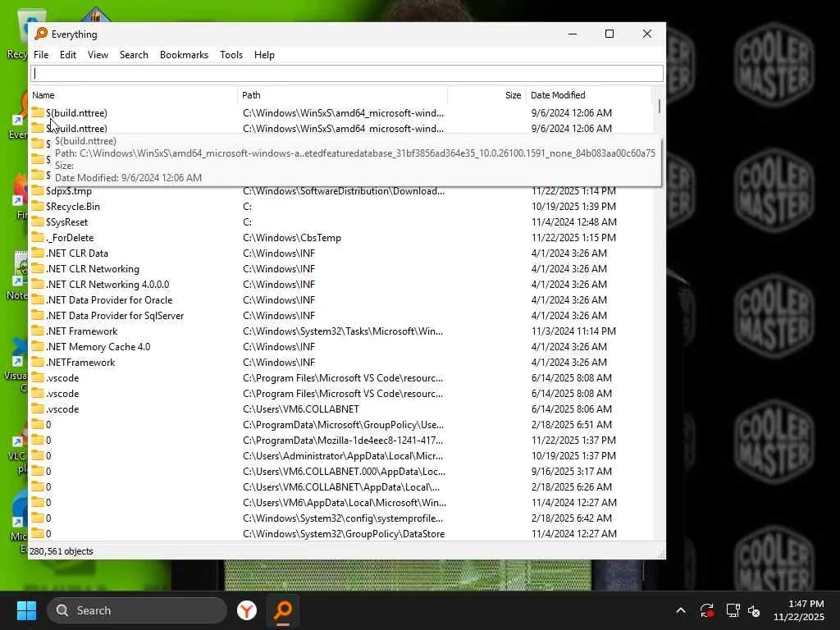Open the Search menu
This screenshot has width=840, height=630.
pyautogui.click(x=134, y=55)
